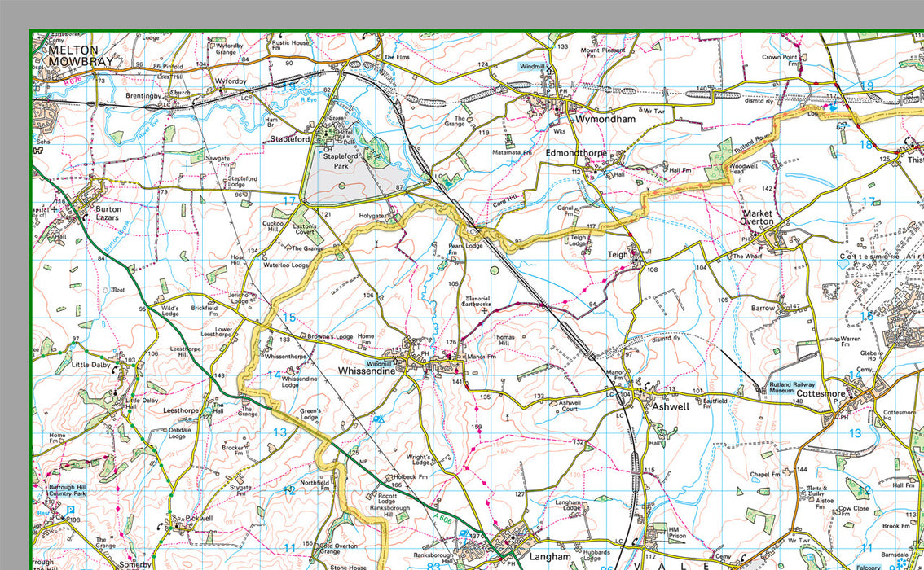The height and width of the screenshot is (570, 924).
Task: Click the Holbeck Fm label
Action: 410,477
